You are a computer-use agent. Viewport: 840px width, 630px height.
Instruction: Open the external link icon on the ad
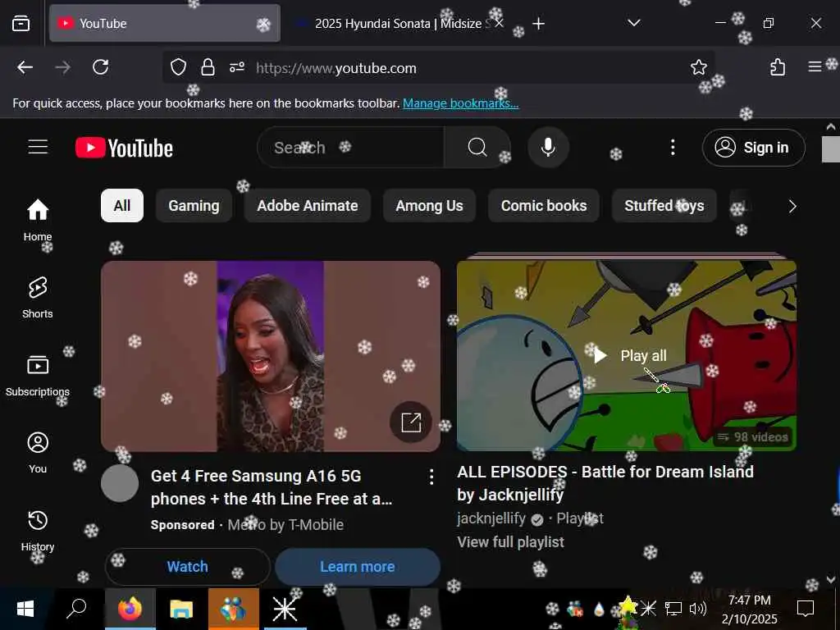411,422
